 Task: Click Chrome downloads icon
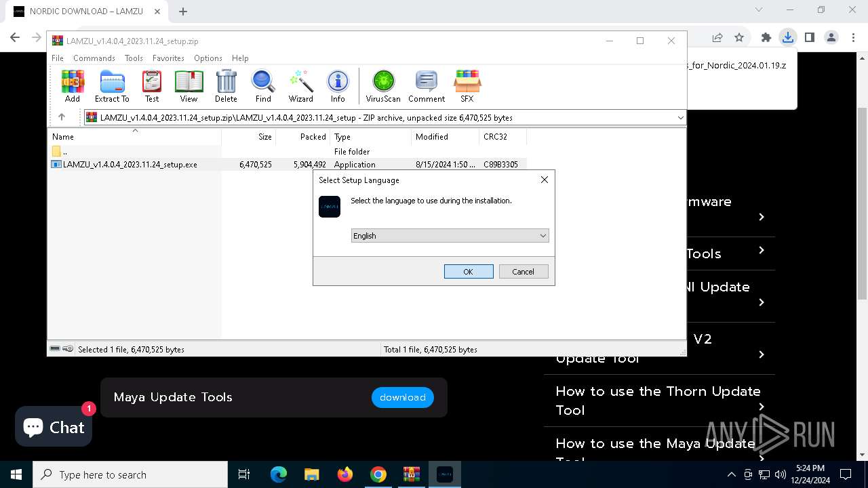[x=787, y=37]
